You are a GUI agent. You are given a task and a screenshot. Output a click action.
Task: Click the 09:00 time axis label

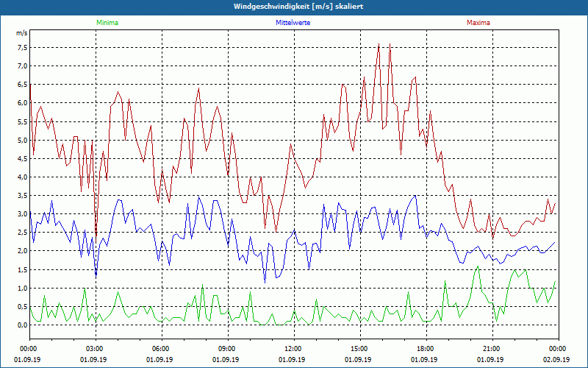228,349
